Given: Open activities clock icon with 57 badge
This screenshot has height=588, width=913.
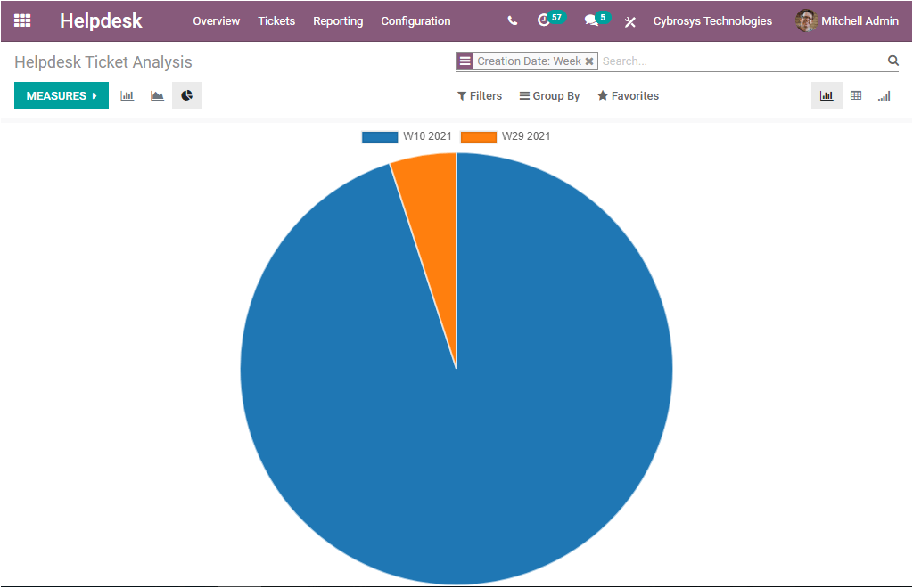Looking at the screenshot, I should pyautogui.click(x=550, y=20).
